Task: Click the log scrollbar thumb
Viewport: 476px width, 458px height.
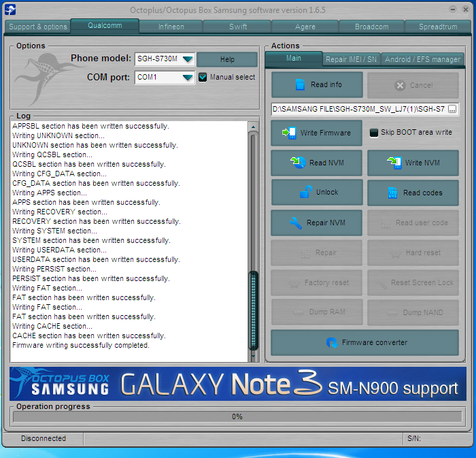Action: [253, 310]
